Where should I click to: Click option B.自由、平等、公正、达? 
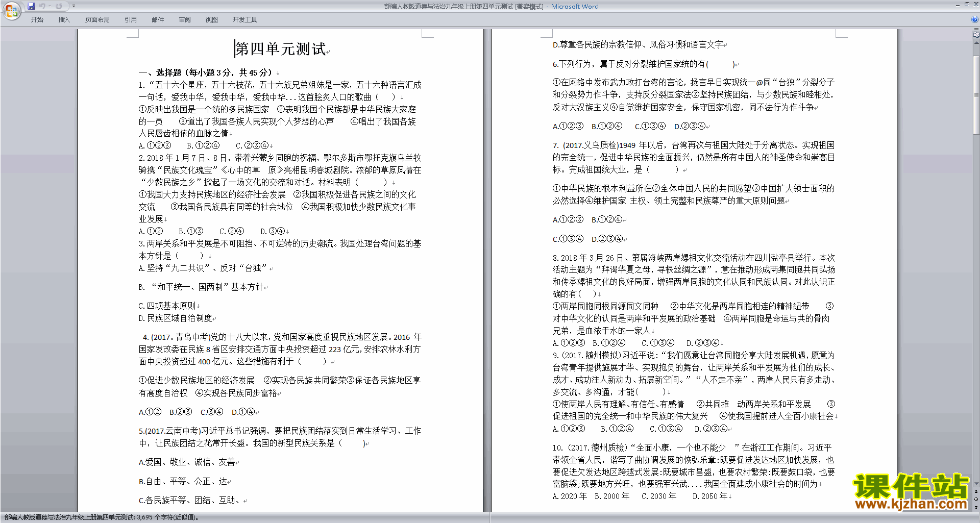pyautogui.click(x=183, y=481)
